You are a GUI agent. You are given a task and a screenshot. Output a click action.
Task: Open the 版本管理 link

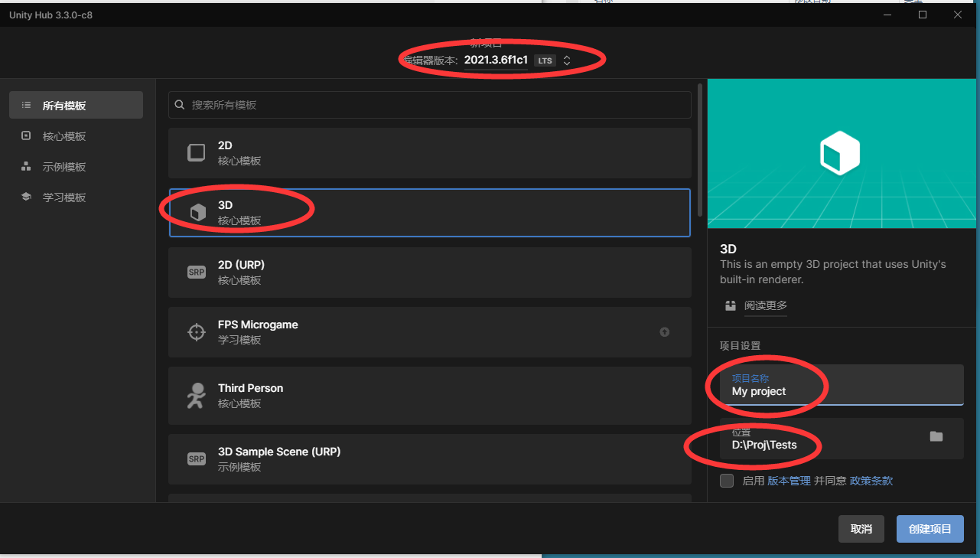pos(789,481)
